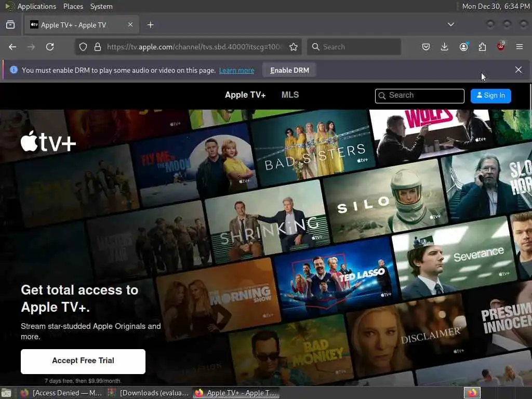Click the '7 days free, then $9.99/month' text

point(83,381)
